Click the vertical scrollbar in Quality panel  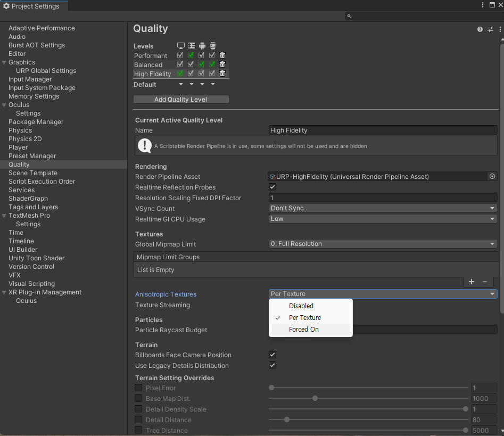point(502,178)
